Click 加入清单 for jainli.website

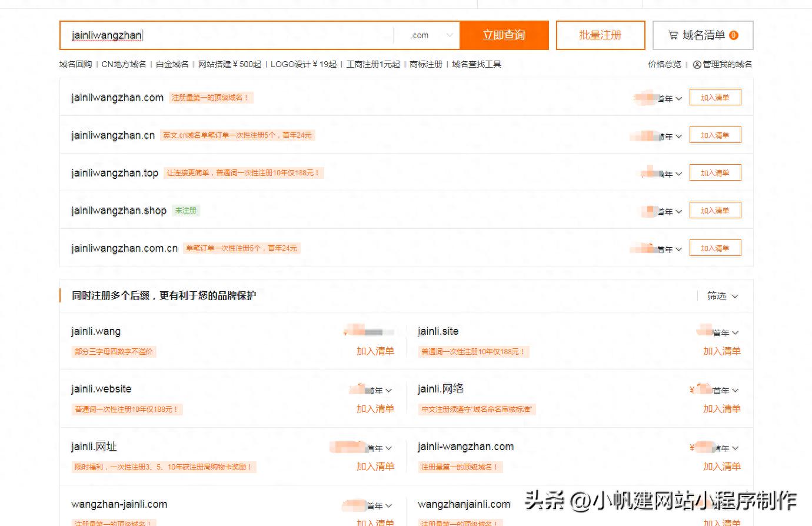(x=375, y=409)
